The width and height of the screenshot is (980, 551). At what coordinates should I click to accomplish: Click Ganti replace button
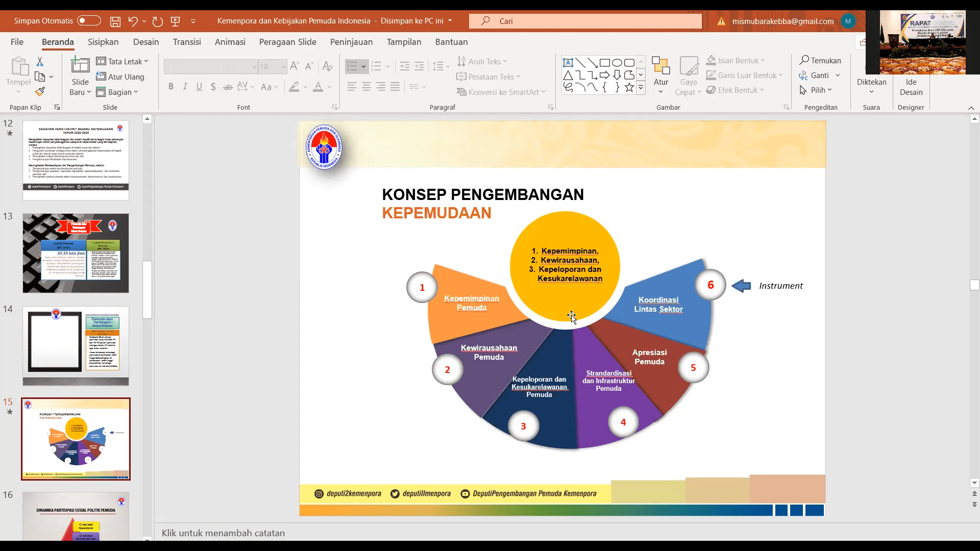tap(814, 75)
